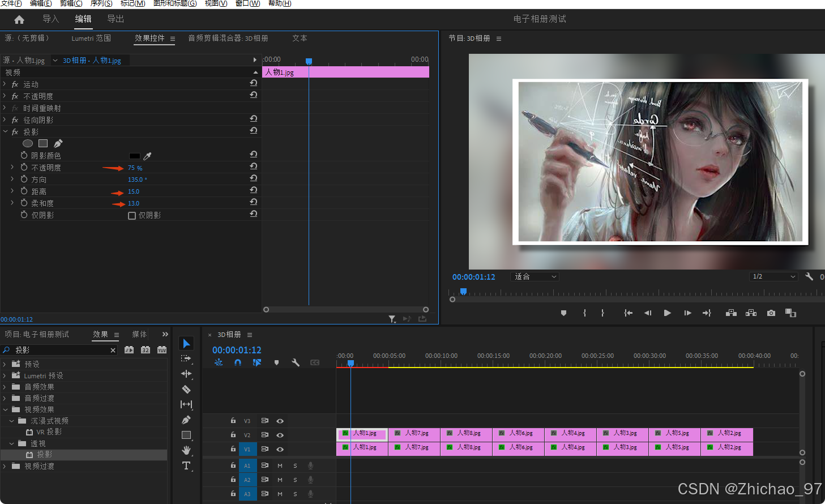This screenshot has height=504, width=825.
Task: Toggle V1 track output eye
Action: [280, 449]
